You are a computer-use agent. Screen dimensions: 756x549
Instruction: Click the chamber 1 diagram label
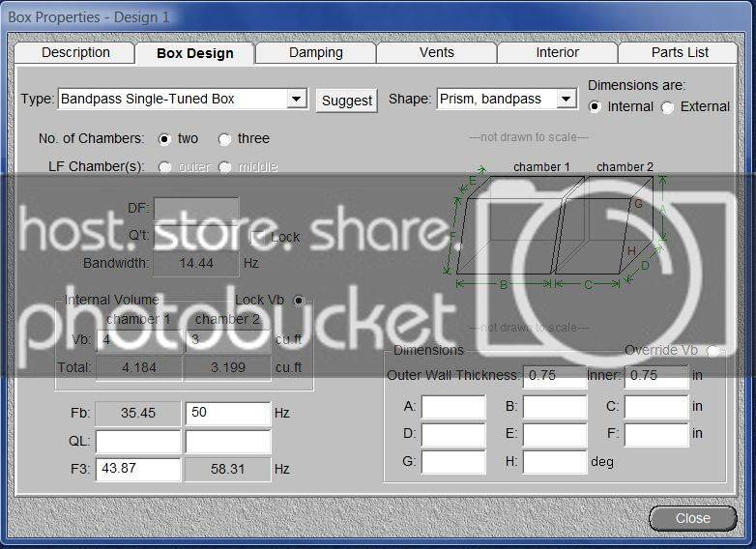[541, 167]
